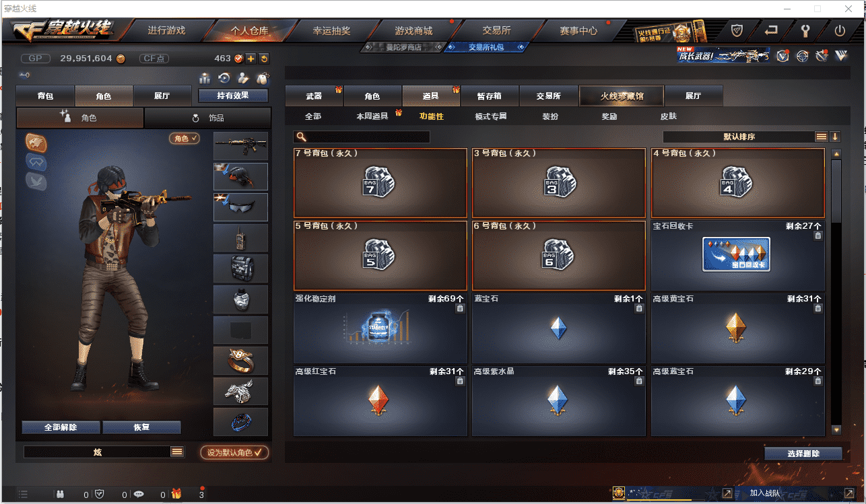Click the refresh icon beside CF points
This screenshot has height=504, width=866.
click(263, 59)
